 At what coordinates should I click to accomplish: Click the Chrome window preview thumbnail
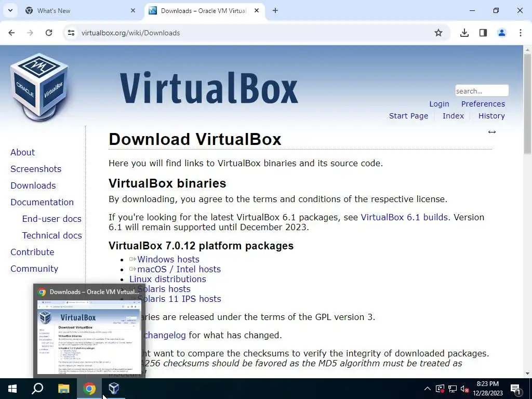[89, 337]
